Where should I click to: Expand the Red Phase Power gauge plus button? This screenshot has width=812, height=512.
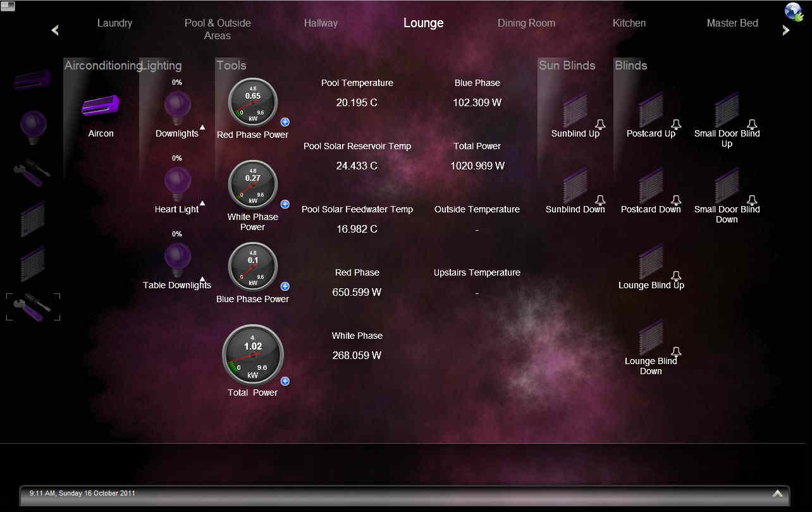click(285, 122)
